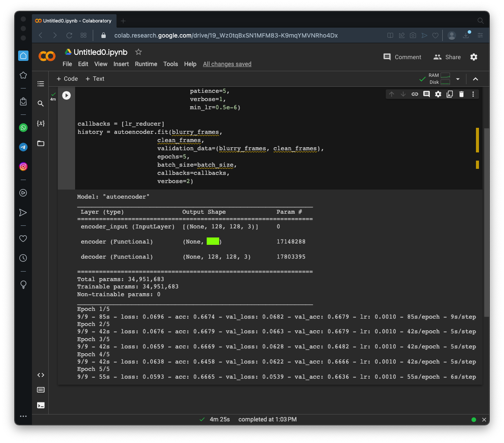This screenshot has width=504, height=443.
Task: Run the code cell with play button
Action: (x=66, y=95)
